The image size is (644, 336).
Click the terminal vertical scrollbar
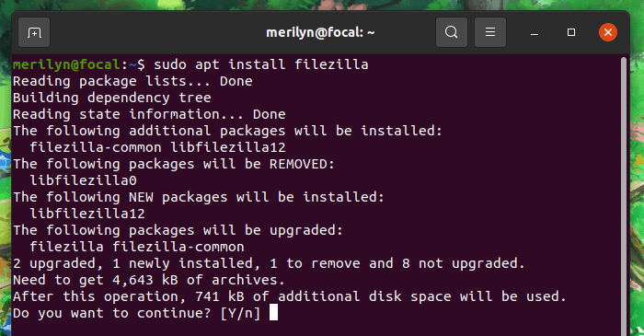(624, 195)
